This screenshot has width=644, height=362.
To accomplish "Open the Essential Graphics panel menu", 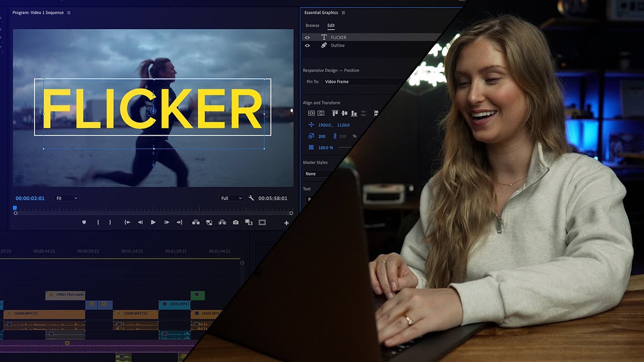I will point(344,13).
